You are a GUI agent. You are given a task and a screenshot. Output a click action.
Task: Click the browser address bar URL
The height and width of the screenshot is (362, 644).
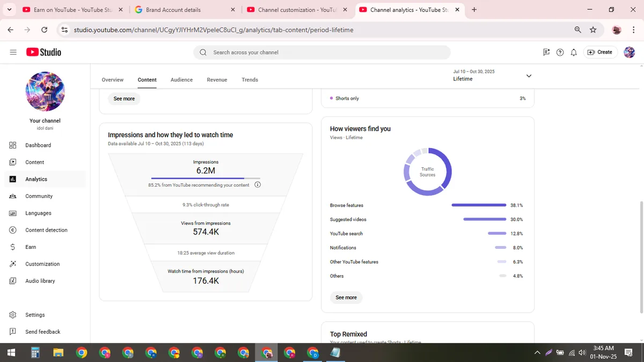click(214, 30)
